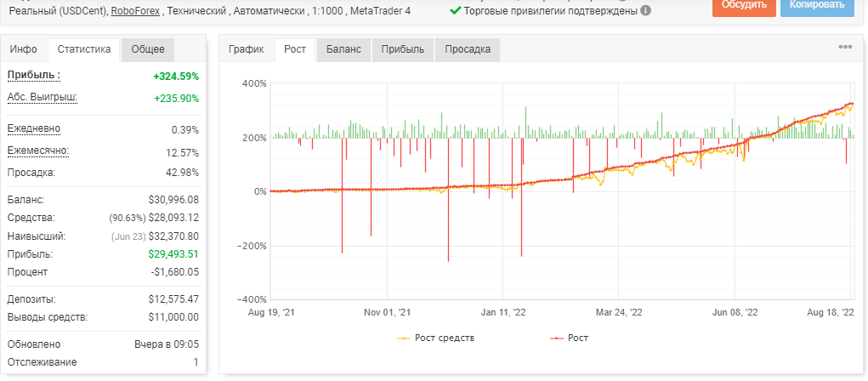Click the green verified checkmark icon

click(456, 10)
